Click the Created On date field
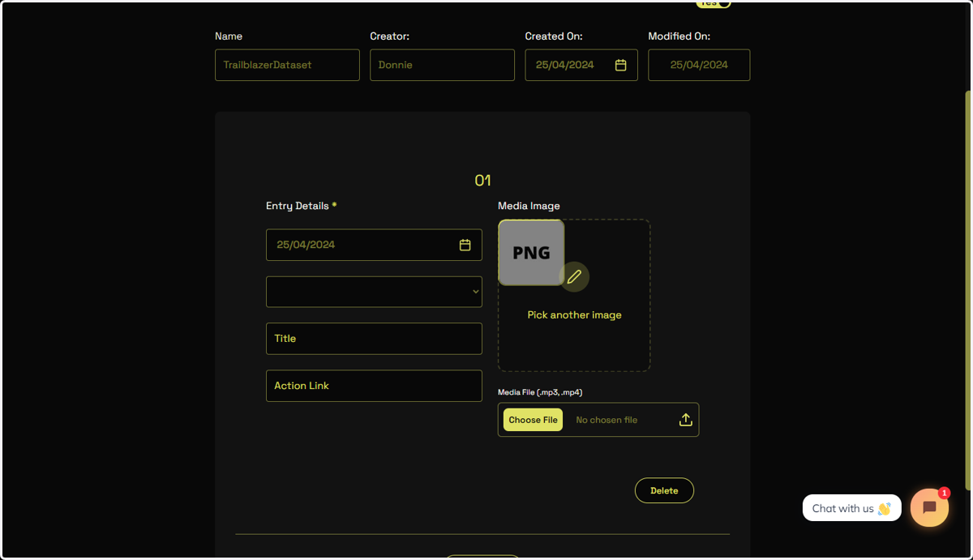Screen dimensions: 973x560 [581, 65]
